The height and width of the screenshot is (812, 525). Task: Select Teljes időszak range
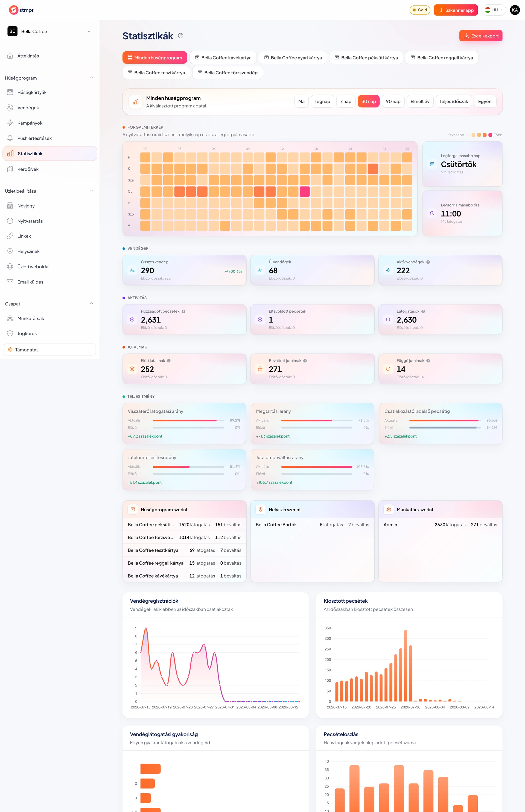tap(454, 102)
